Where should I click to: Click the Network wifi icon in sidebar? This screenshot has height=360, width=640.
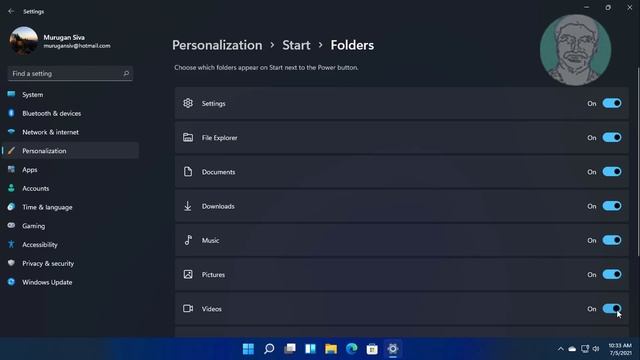pyautogui.click(x=11, y=131)
